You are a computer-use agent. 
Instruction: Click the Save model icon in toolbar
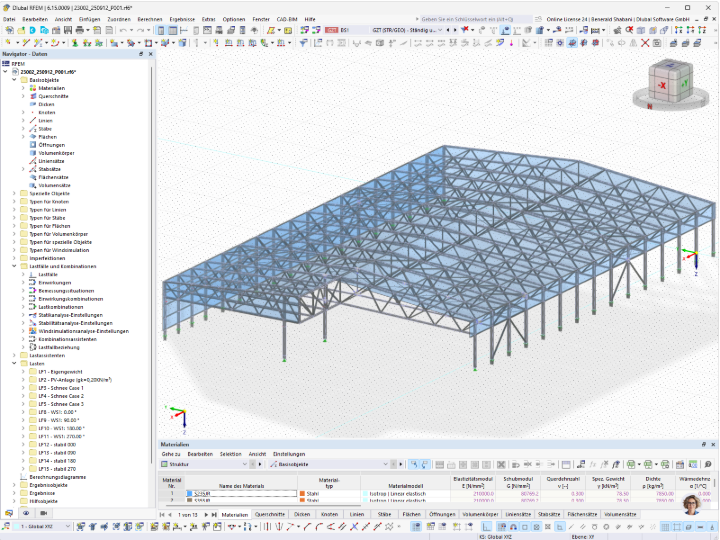click(68, 30)
